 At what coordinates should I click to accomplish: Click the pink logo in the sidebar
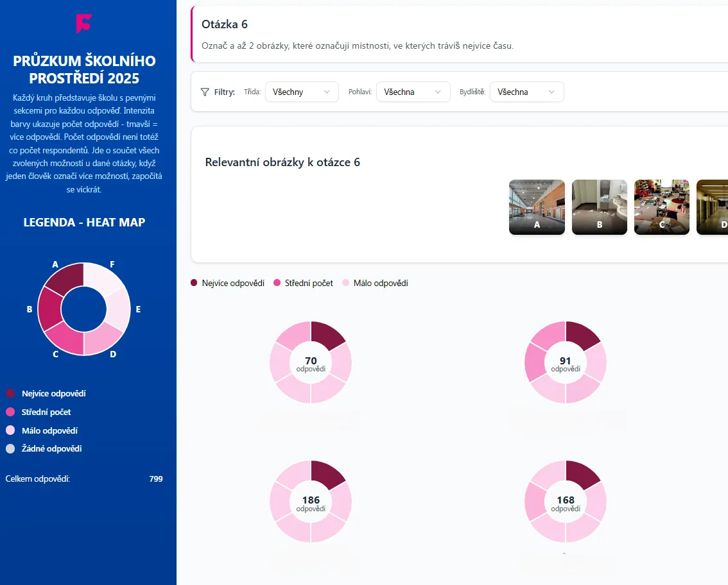click(x=83, y=23)
